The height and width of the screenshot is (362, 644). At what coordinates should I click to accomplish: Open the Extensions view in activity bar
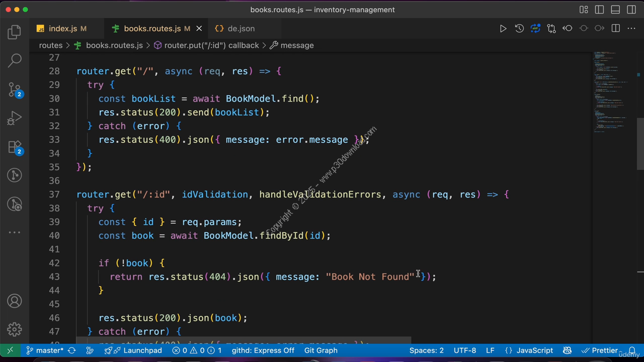coord(15,147)
